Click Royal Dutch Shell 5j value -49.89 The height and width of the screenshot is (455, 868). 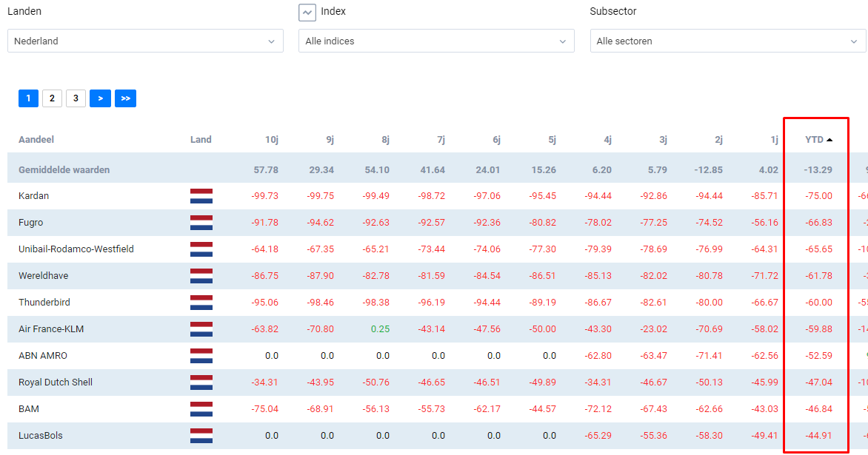[x=542, y=382]
